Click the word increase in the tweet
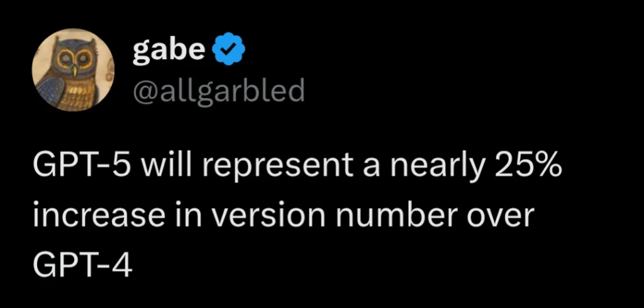 pyautogui.click(x=96, y=217)
